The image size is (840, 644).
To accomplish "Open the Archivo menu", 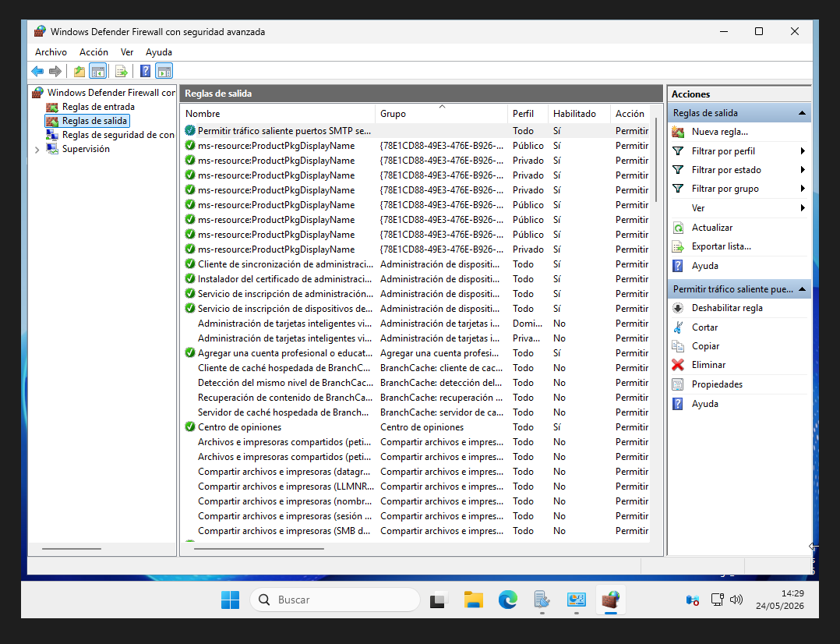I will (x=51, y=52).
